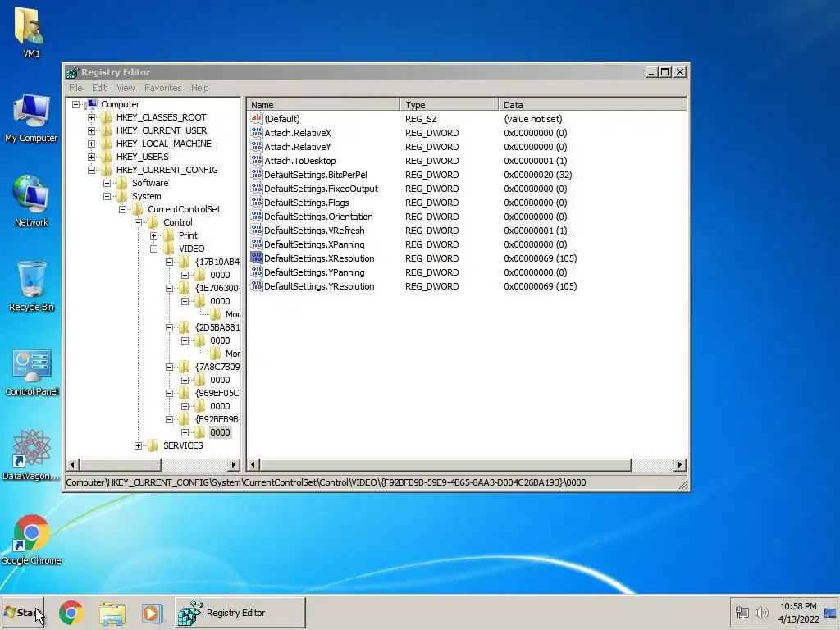This screenshot has width=840, height=630.
Task: Click the Attach.RelativeX DWORD icon
Action: pos(257,132)
